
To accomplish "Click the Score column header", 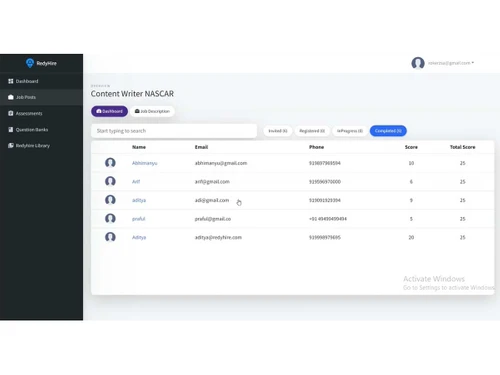I will 411,147.
